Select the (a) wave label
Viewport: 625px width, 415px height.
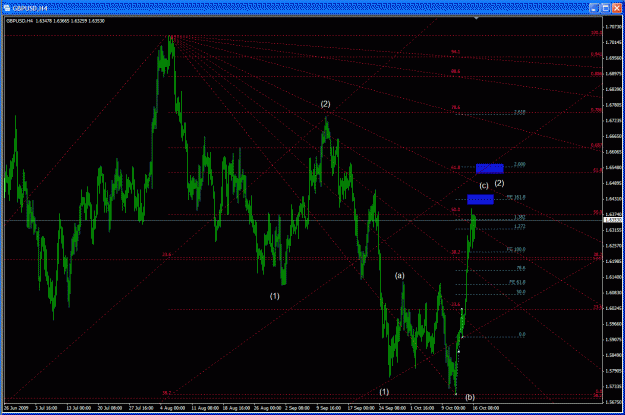click(x=399, y=275)
